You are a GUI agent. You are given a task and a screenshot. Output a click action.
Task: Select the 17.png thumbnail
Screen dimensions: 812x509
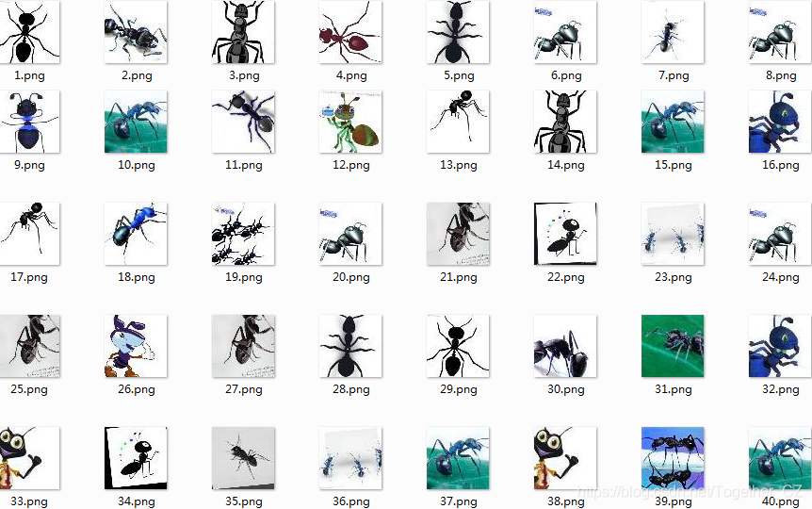click(x=28, y=234)
